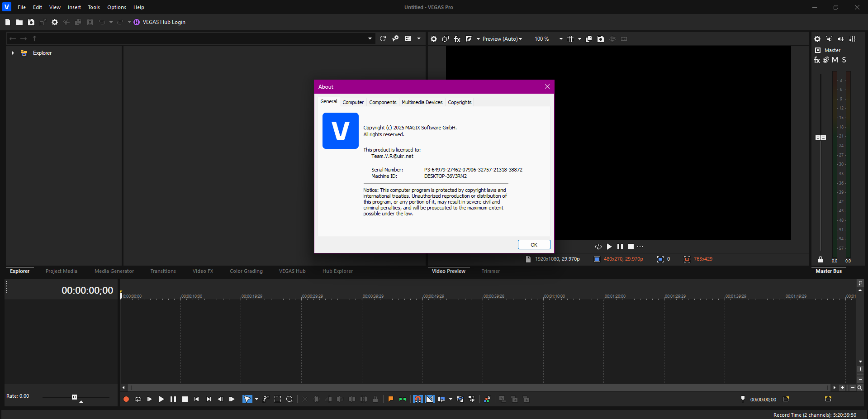
Task: Insert a marker with the orange flag
Action: [x=391, y=399]
